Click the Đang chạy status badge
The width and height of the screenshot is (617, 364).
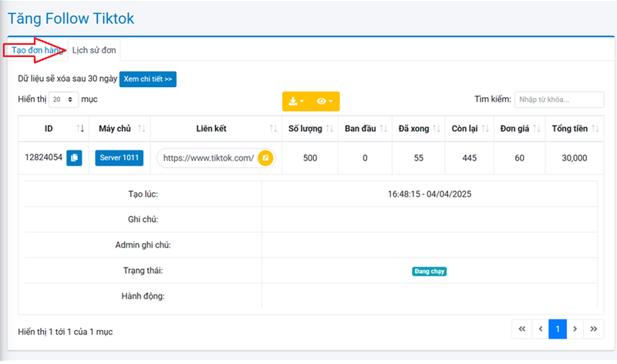tap(430, 271)
